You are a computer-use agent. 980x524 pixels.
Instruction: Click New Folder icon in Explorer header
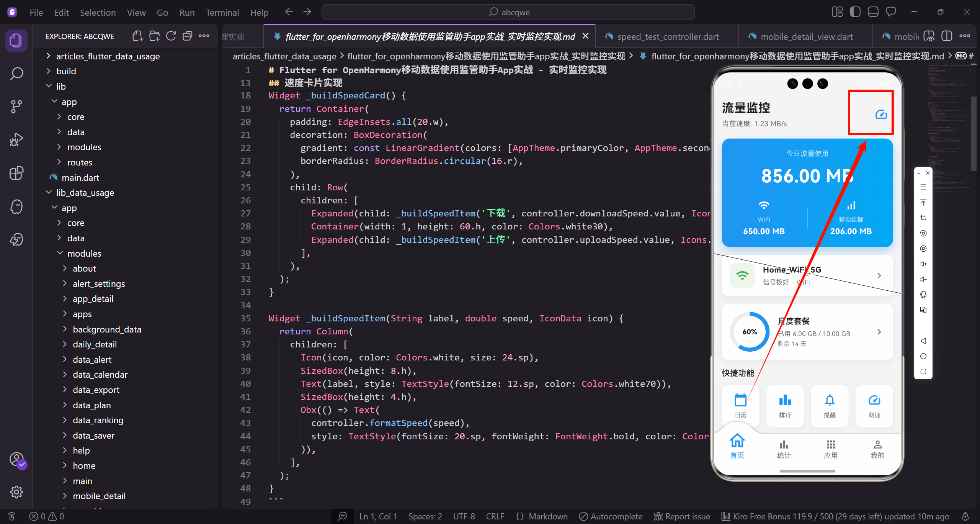coord(154,36)
